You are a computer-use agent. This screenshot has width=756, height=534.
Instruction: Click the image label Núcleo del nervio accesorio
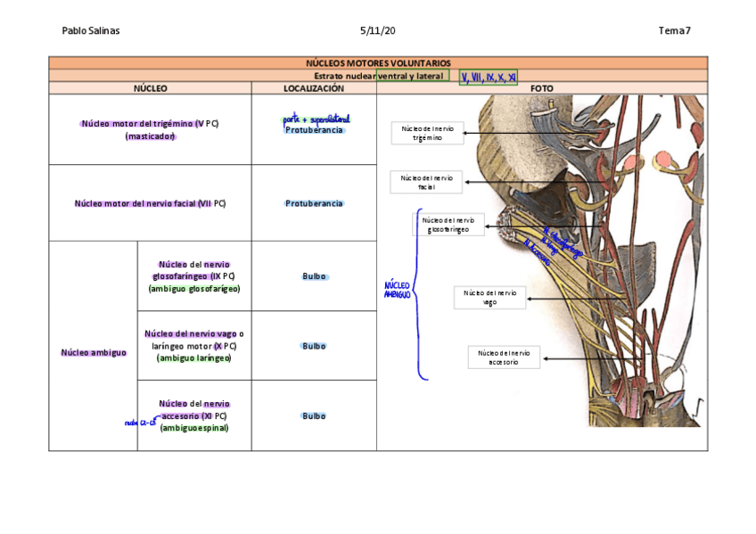(504, 357)
